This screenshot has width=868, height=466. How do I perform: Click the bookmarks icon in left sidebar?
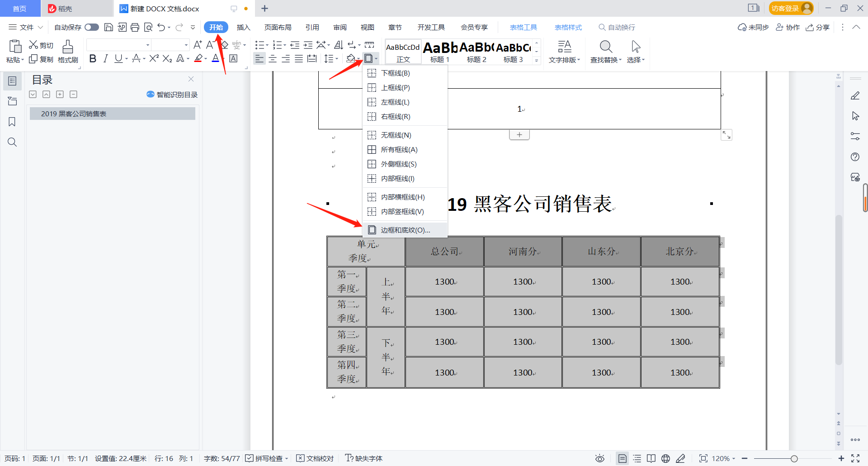pos(12,122)
